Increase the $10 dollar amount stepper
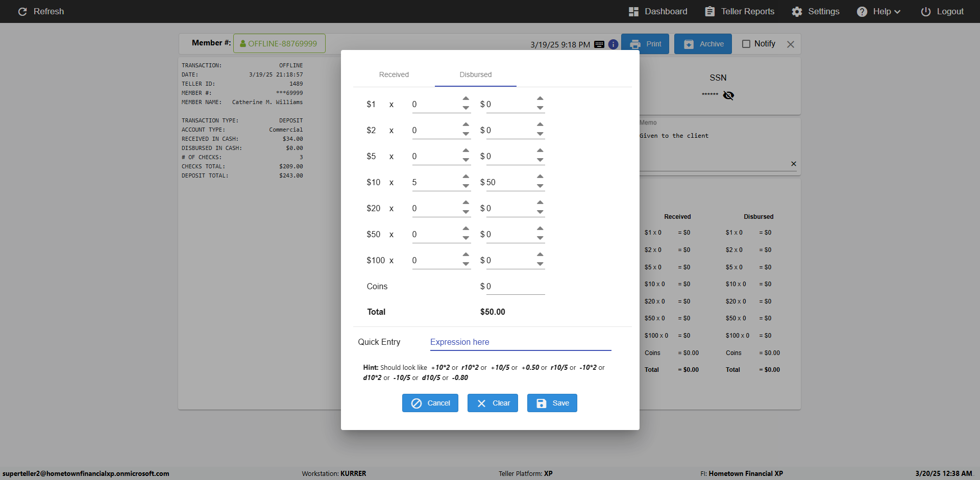Viewport: 980px width, 480px height. [540, 176]
